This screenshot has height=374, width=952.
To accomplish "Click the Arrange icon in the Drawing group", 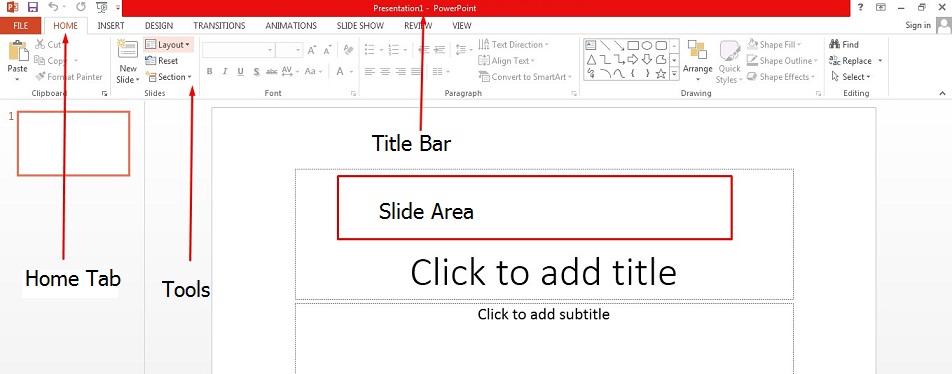I will coord(697,50).
